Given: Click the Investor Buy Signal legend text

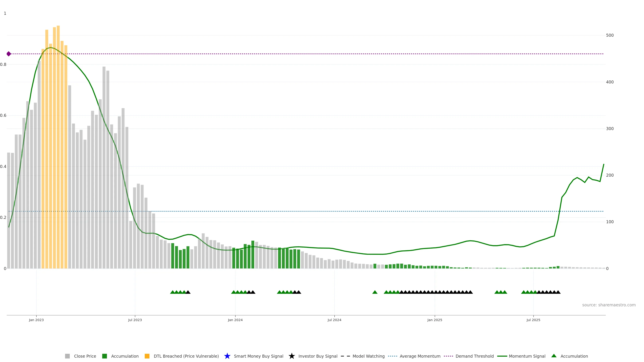Looking at the screenshot, I should tap(318, 356).
